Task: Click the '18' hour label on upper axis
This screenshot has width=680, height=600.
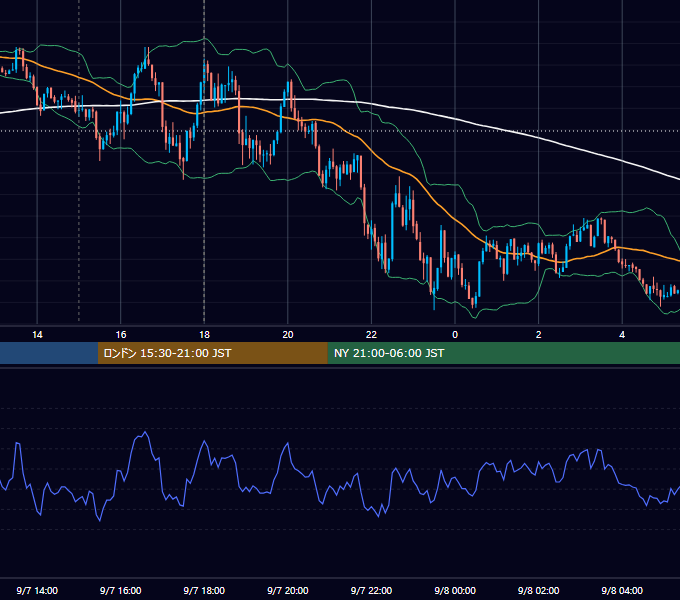Action: (204, 335)
